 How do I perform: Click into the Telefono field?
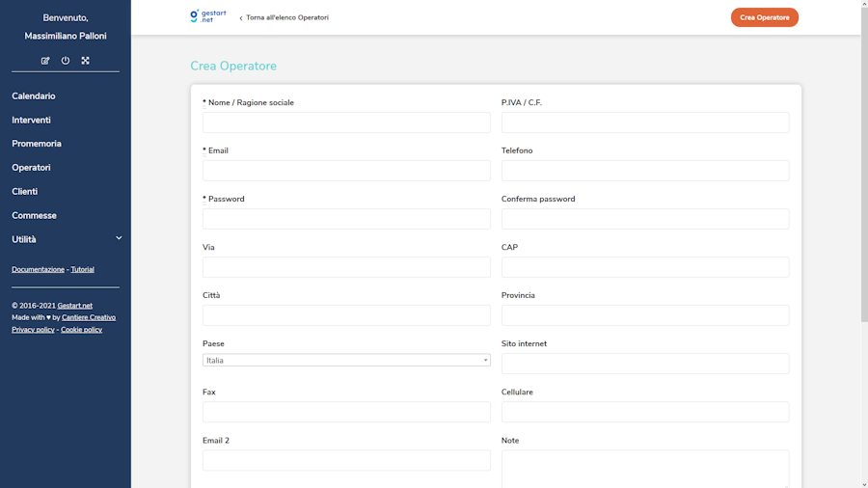tap(645, 171)
